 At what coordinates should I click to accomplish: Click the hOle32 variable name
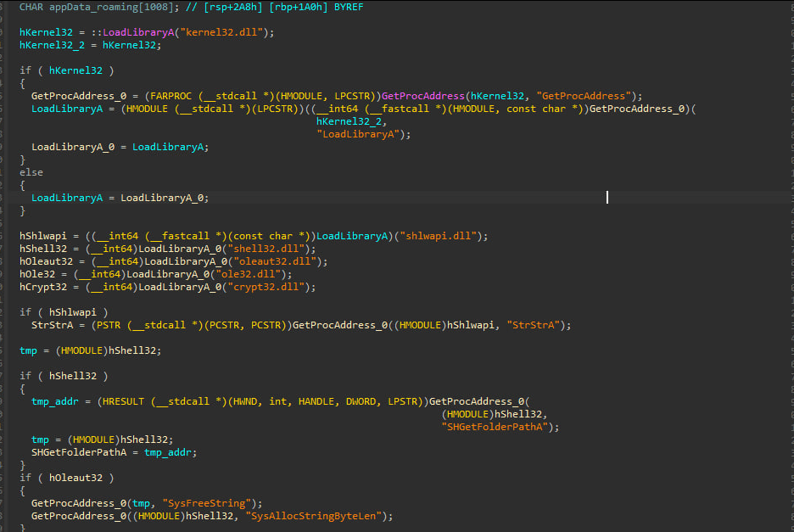[37, 274]
